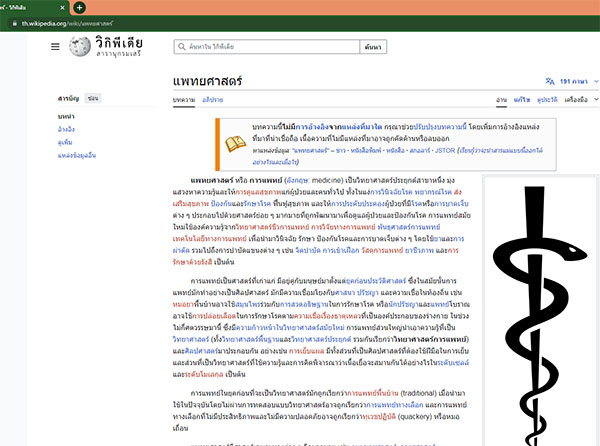
Task: Hide the contents with ซ่อน button
Action: [x=93, y=98]
